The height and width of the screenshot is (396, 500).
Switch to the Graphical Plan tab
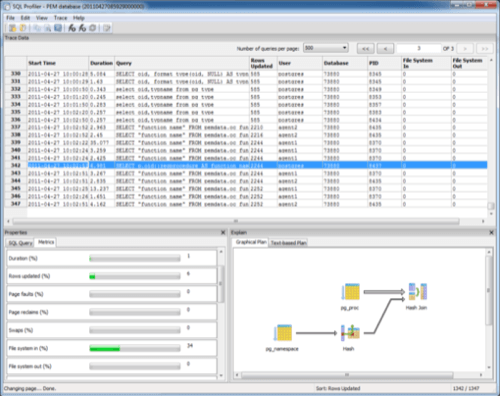(x=251, y=242)
